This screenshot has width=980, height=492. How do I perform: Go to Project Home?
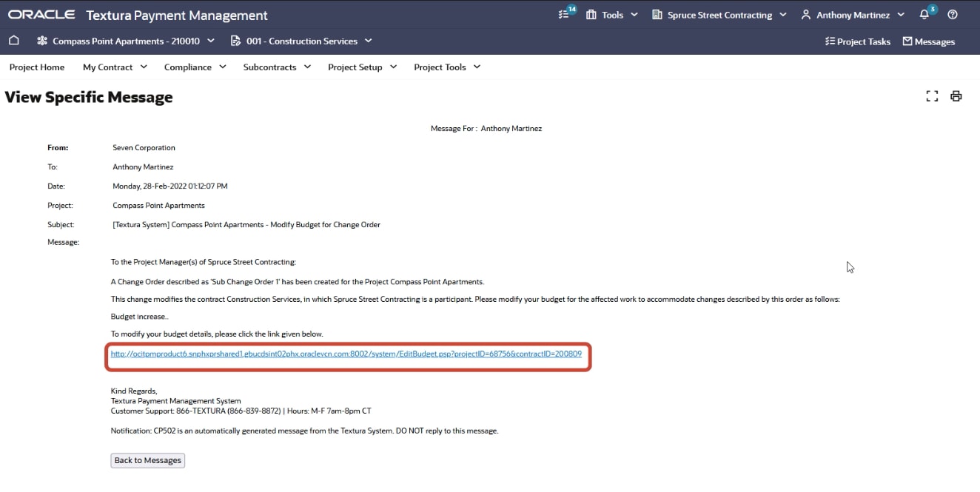37,67
